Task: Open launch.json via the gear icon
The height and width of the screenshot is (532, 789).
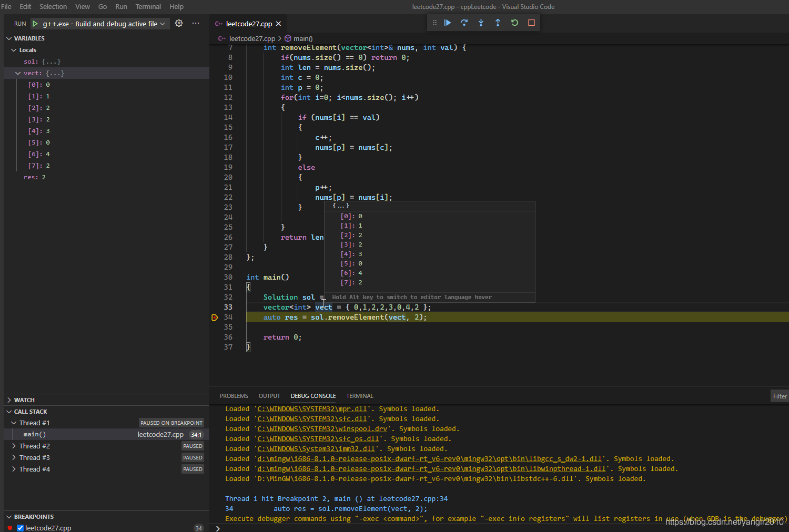Action: point(179,24)
